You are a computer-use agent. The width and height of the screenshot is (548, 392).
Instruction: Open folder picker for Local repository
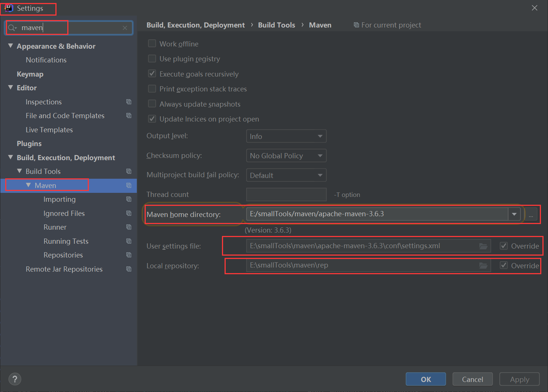pyautogui.click(x=483, y=265)
